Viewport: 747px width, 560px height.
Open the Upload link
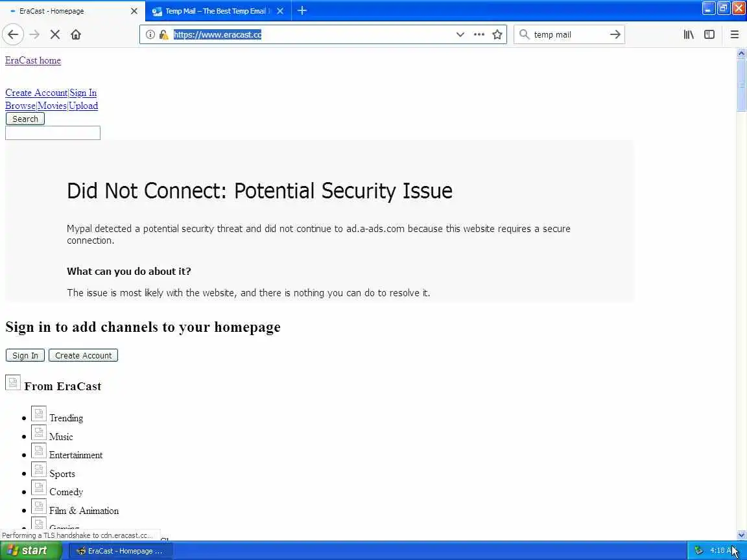[x=84, y=106]
